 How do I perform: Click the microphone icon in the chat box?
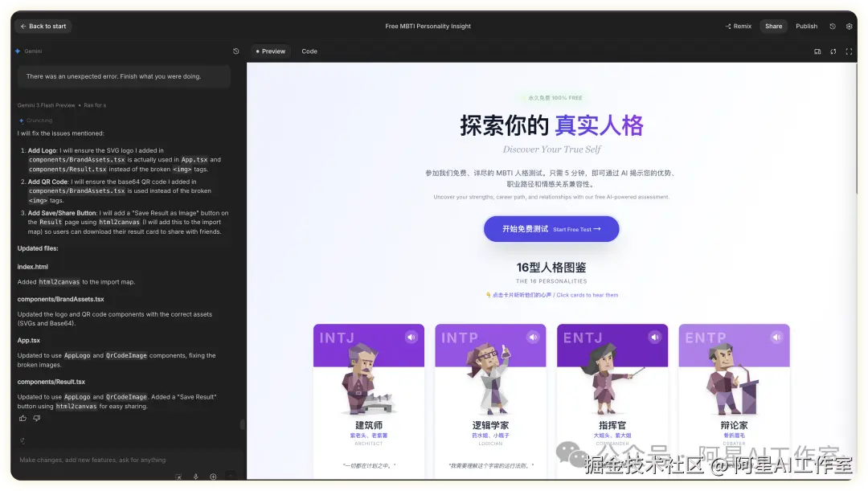[x=195, y=477]
